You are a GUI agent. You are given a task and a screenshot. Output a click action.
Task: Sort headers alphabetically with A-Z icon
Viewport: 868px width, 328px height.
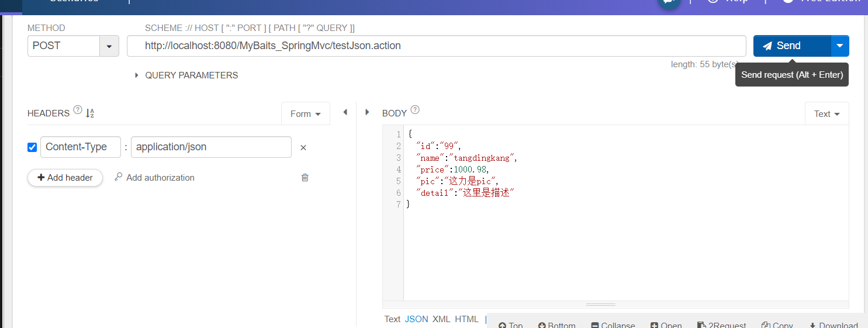click(x=90, y=113)
